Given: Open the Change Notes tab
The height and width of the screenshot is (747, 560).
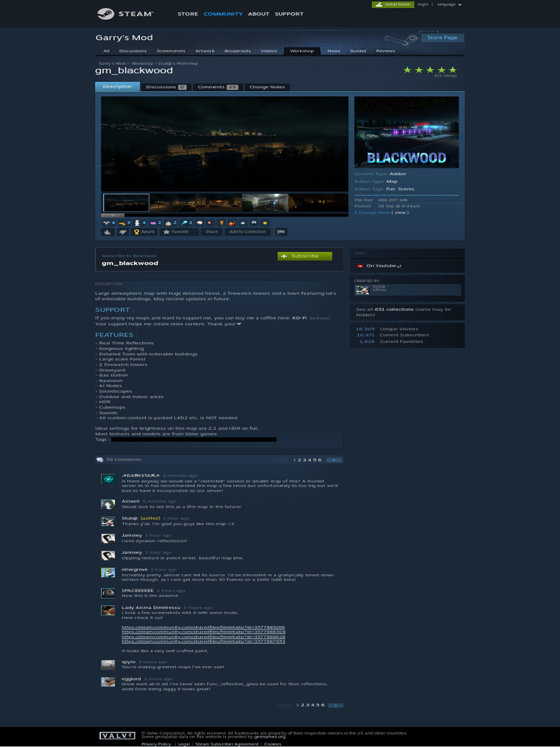Looking at the screenshot, I should pos(267,88).
